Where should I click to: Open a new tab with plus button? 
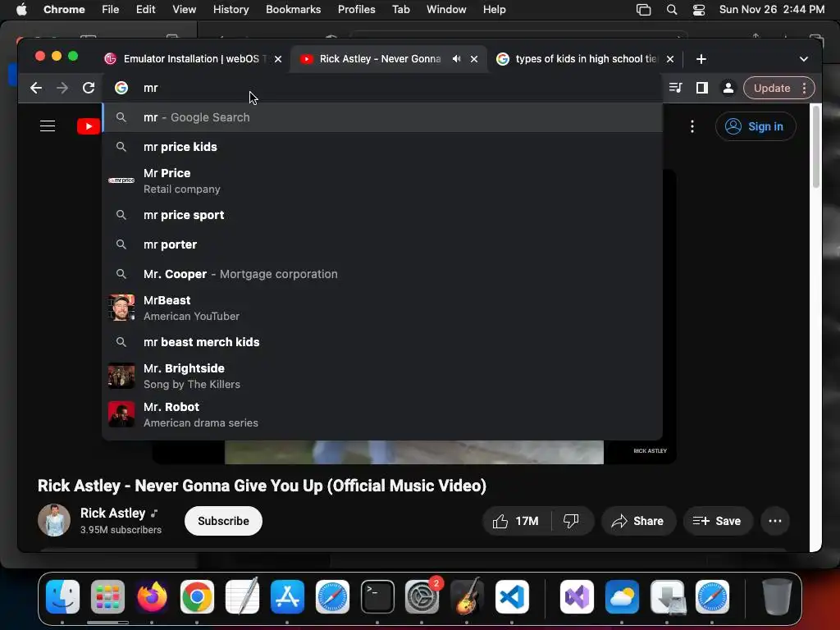pyautogui.click(x=701, y=59)
